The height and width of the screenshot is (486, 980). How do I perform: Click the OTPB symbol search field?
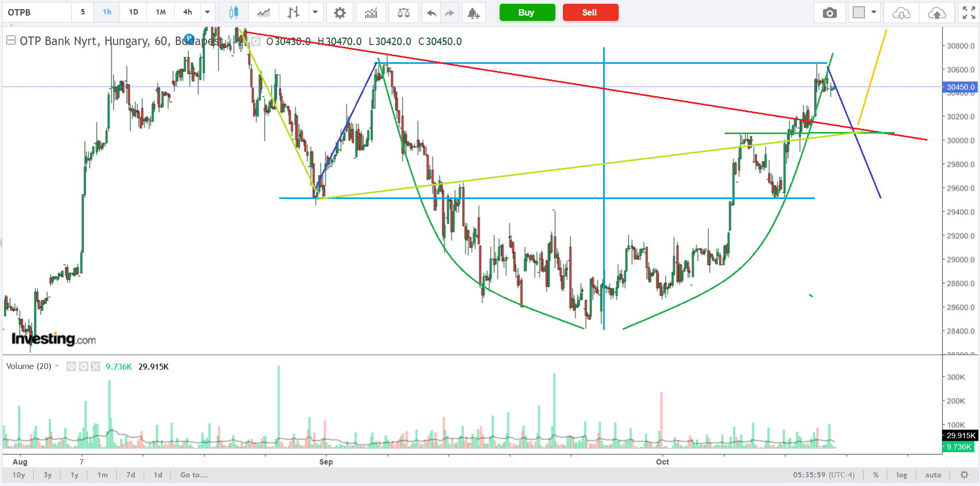[36, 12]
